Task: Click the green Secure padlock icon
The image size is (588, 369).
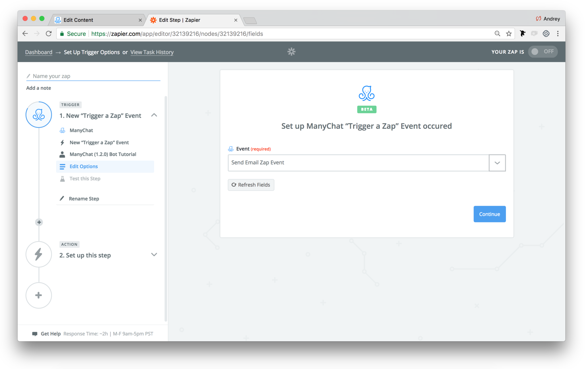Action: (x=62, y=34)
